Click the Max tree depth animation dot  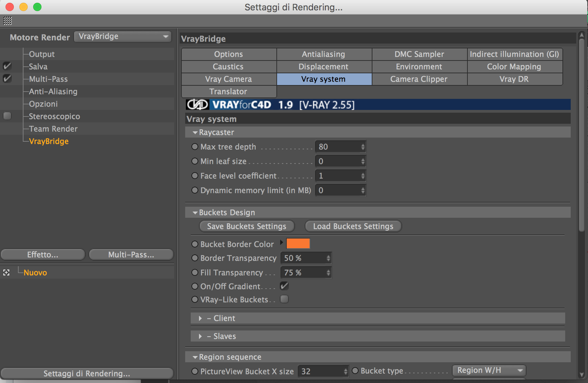pyautogui.click(x=195, y=147)
